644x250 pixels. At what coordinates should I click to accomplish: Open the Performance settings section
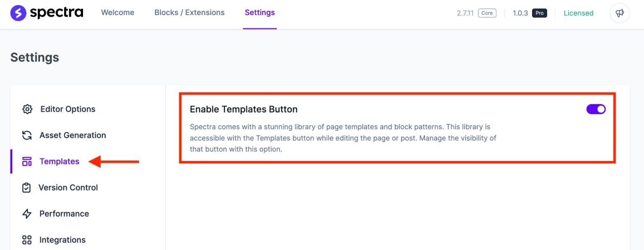pos(64,214)
